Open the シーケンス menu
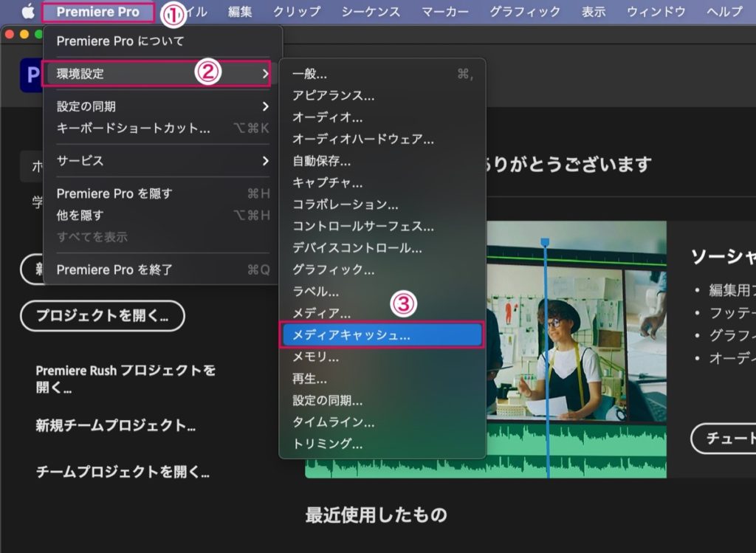 point(371,12)
